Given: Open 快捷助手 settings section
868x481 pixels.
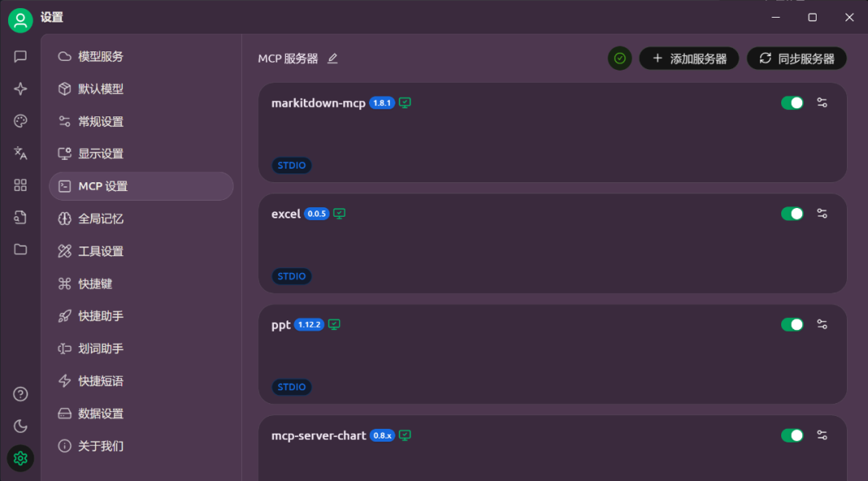Looking at the screenshot, I should [141, 316].
